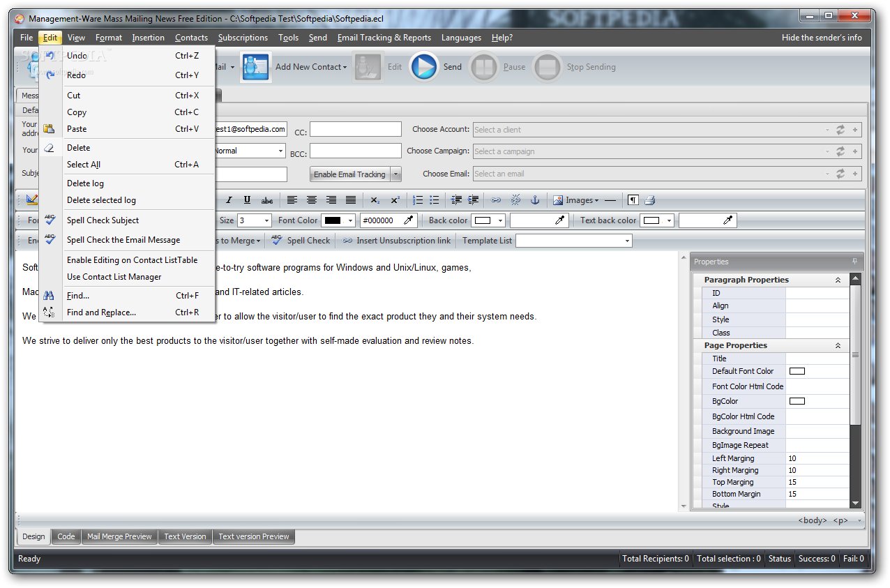Click the insert hyperlink chain icon
Viewport: 890px width, 588px height.
click(x=496, y=200)
